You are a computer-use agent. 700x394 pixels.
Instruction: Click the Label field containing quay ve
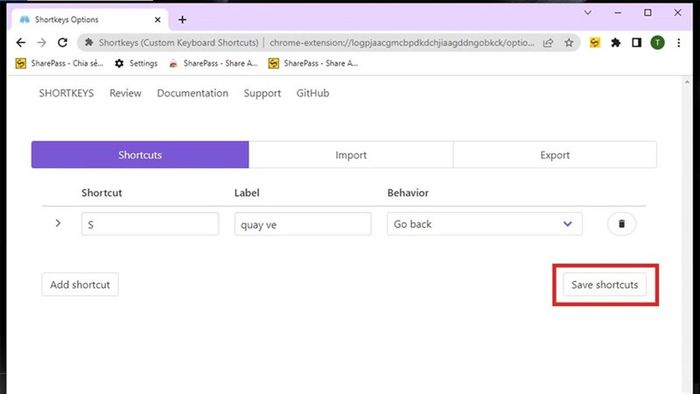(x=303, y=224)
